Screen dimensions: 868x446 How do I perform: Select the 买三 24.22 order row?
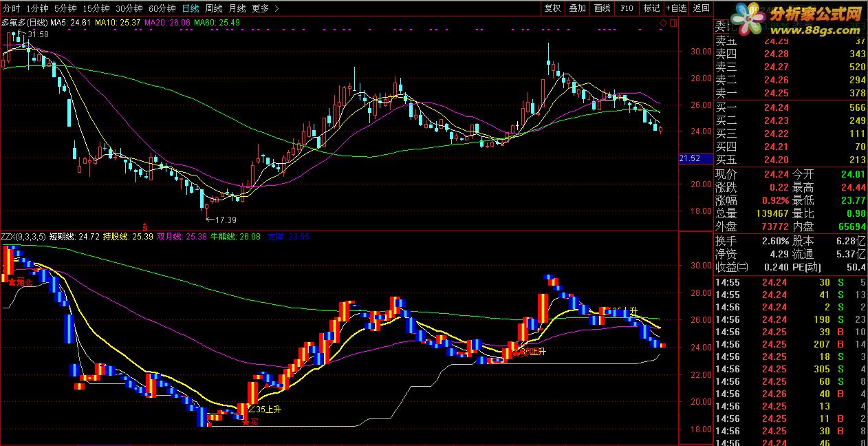[791, 134]
